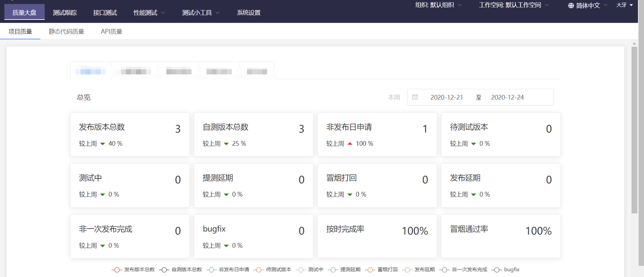Click the globe icon next to 简体中文

pos(571,5)
